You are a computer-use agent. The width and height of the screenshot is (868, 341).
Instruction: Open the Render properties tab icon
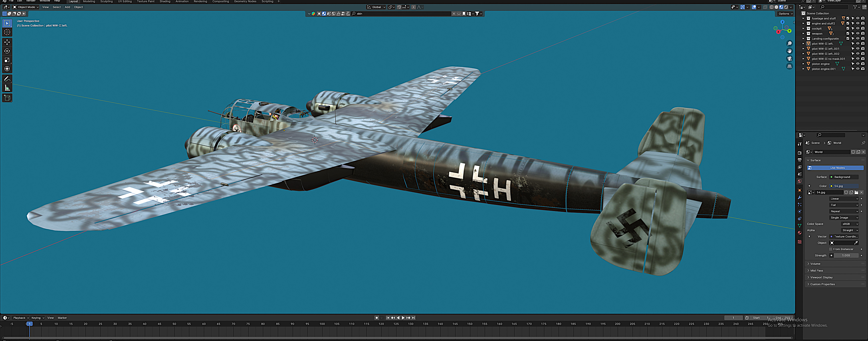[800, 153]
